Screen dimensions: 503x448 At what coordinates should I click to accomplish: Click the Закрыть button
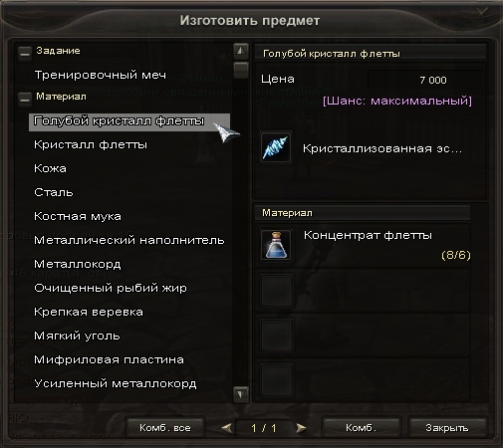click(447, 427)
